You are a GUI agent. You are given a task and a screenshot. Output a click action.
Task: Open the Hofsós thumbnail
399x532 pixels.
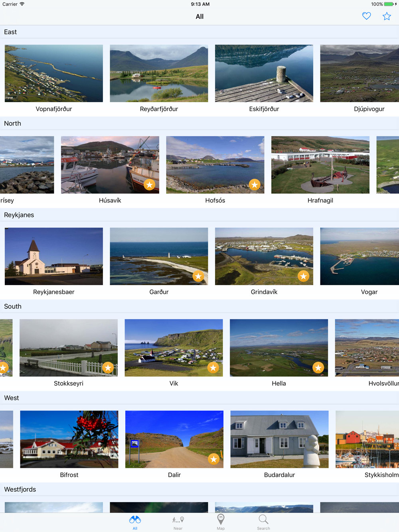(215, 165)
